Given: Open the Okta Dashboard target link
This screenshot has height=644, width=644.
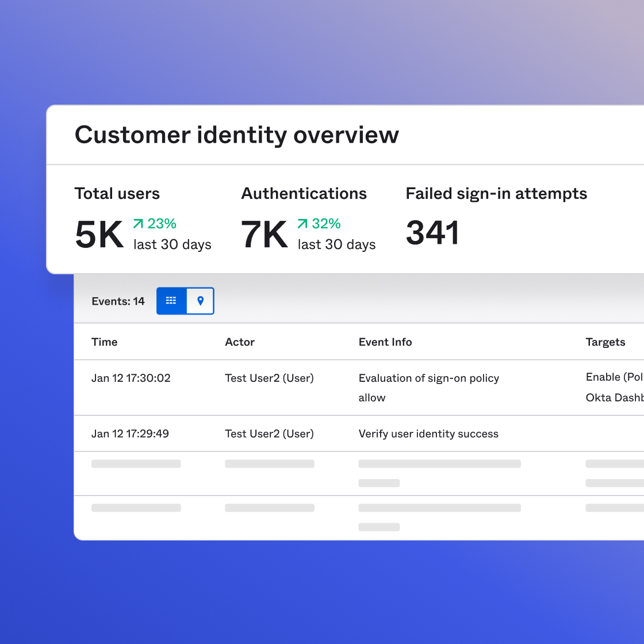Looking at the screenshot, I should 614,398.
